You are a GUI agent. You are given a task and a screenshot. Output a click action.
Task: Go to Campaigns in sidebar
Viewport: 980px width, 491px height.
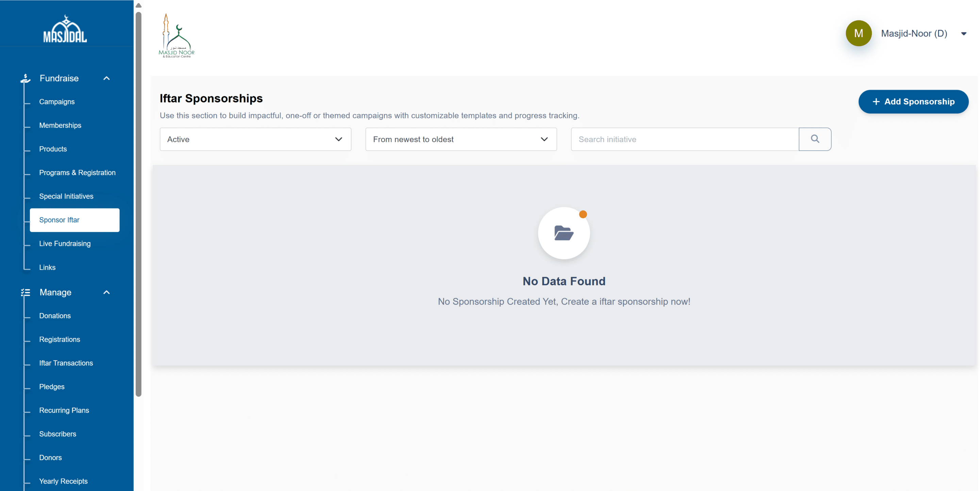point(57,102)
